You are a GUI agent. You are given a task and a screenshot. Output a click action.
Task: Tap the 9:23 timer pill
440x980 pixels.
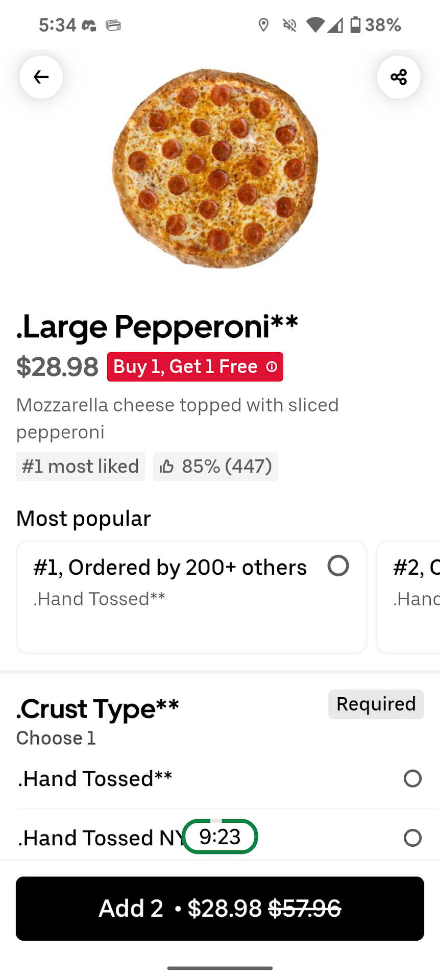click(220, 837)
